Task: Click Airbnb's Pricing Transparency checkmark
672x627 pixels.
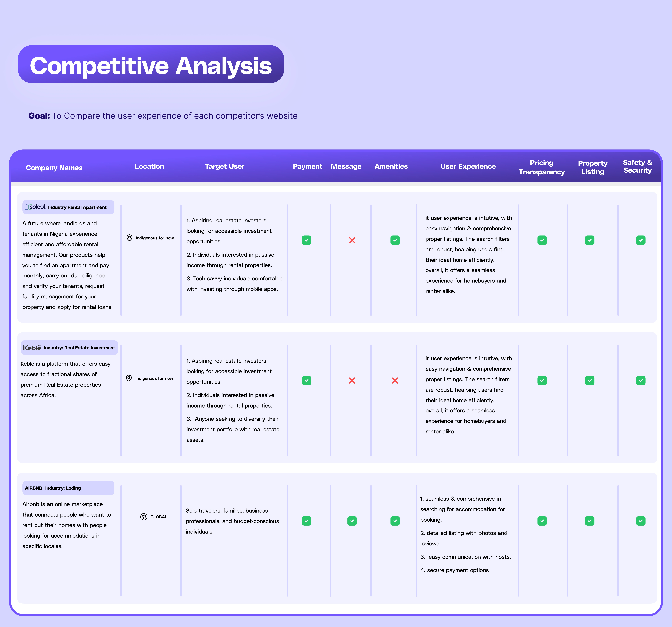Action: click(x=542, y=521)
